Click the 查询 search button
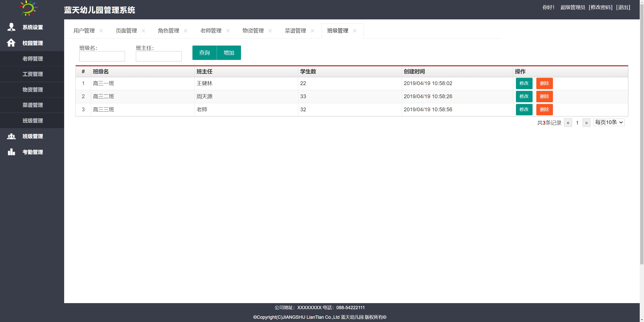The height and width of the screenshot is (322, 644). tap(205, 53)
